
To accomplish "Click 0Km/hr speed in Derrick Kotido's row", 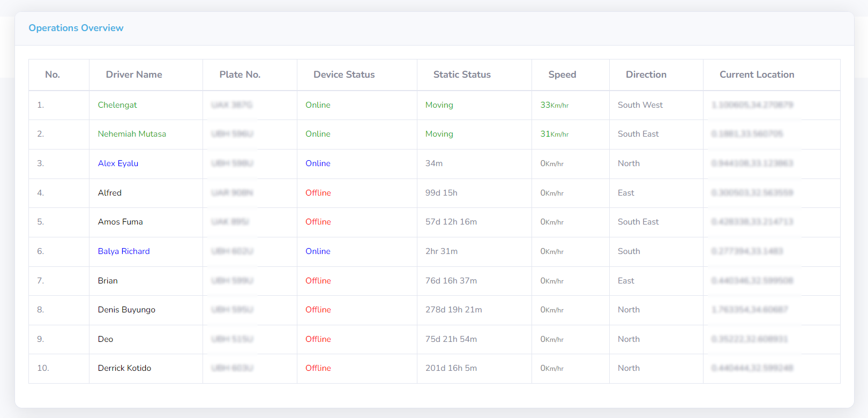I will (x=552, y=368).
